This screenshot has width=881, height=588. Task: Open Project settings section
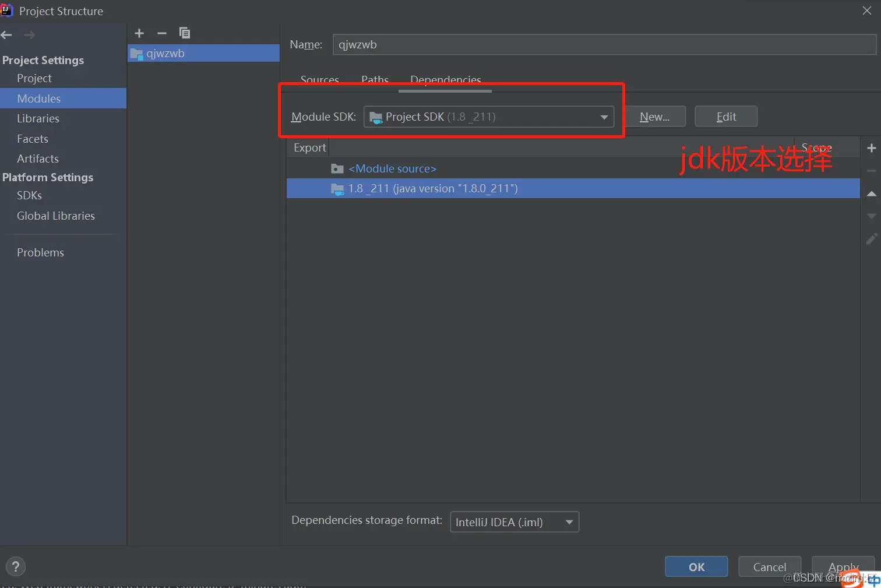34,78
